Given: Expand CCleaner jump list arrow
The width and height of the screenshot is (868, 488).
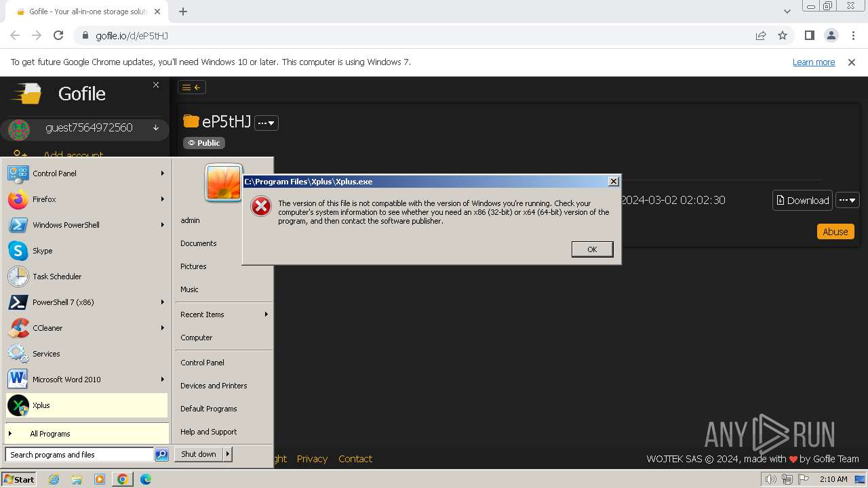Looking at the screenshot, I should coord(163,328).
